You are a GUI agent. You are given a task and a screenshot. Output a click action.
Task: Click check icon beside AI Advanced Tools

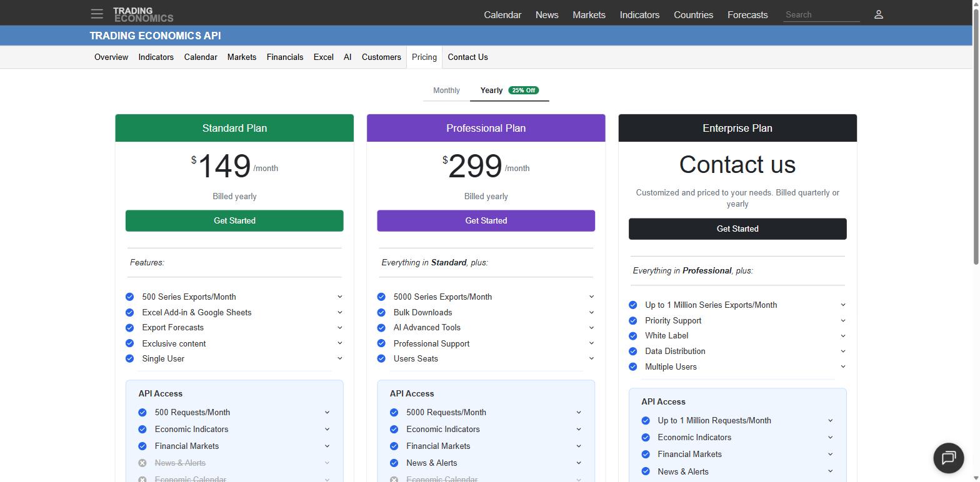(381, 328)
